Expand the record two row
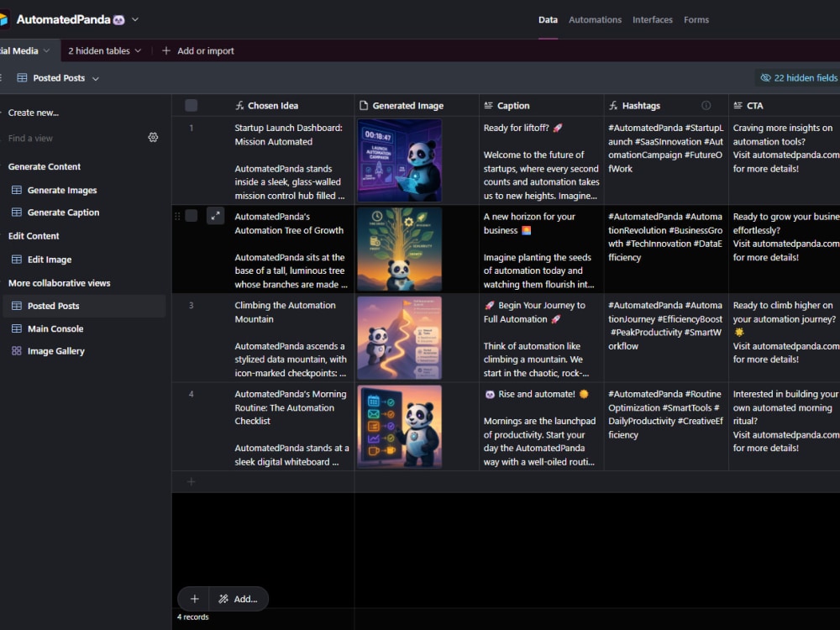The height and width of the screenshot is (630, 840). click(215, 216)
